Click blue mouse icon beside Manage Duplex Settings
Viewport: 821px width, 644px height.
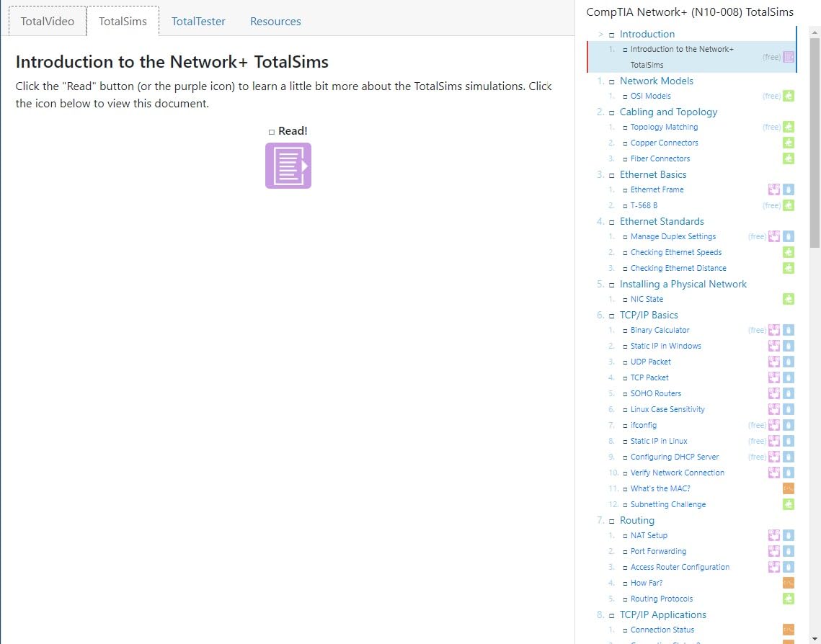tap(789, 236)
